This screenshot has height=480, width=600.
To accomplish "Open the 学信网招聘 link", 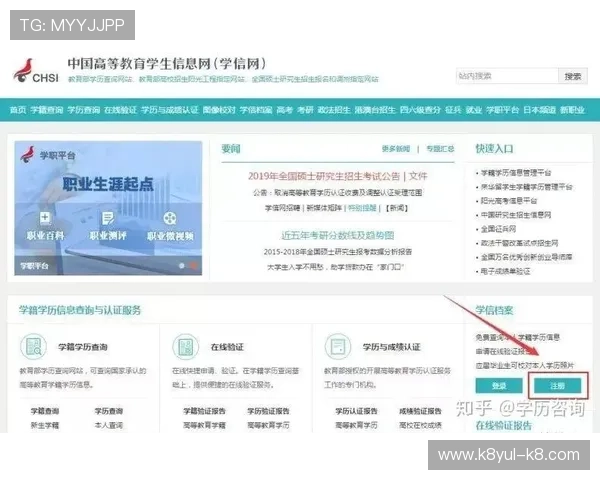I will [282, 208].
